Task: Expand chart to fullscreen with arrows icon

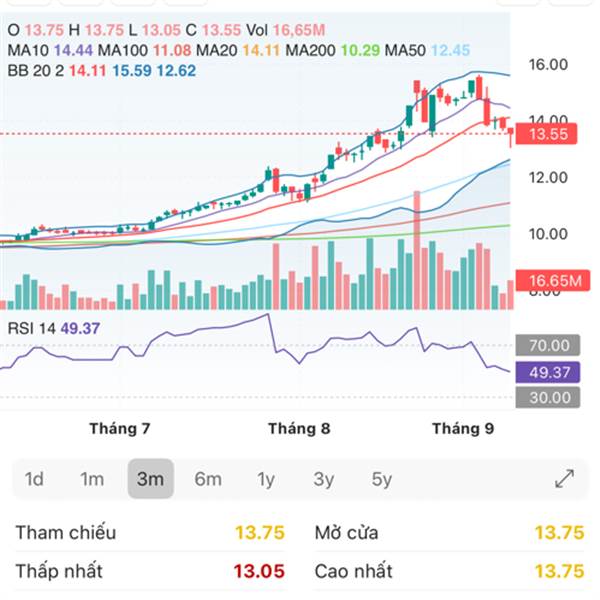Action: pos(564,479)
